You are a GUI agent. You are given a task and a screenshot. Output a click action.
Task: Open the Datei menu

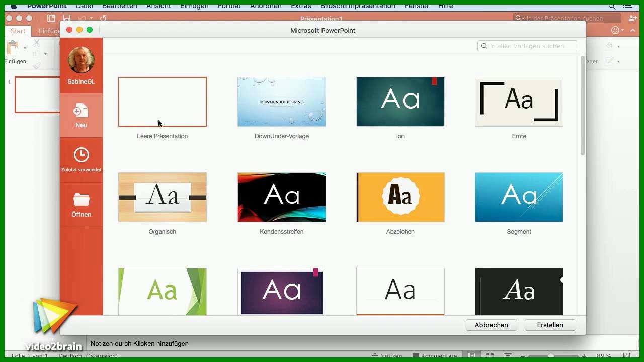point(85,6)
